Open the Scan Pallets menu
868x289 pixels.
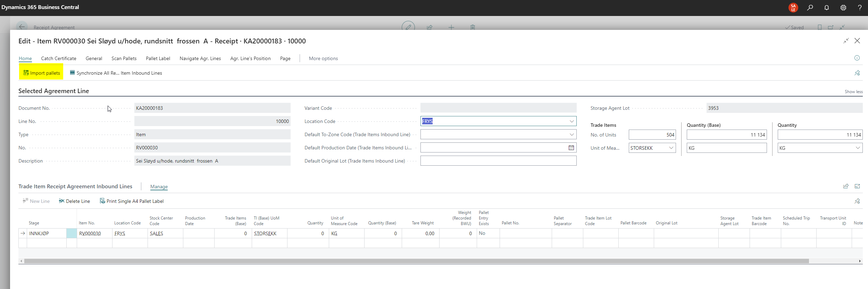click(124, 58)
